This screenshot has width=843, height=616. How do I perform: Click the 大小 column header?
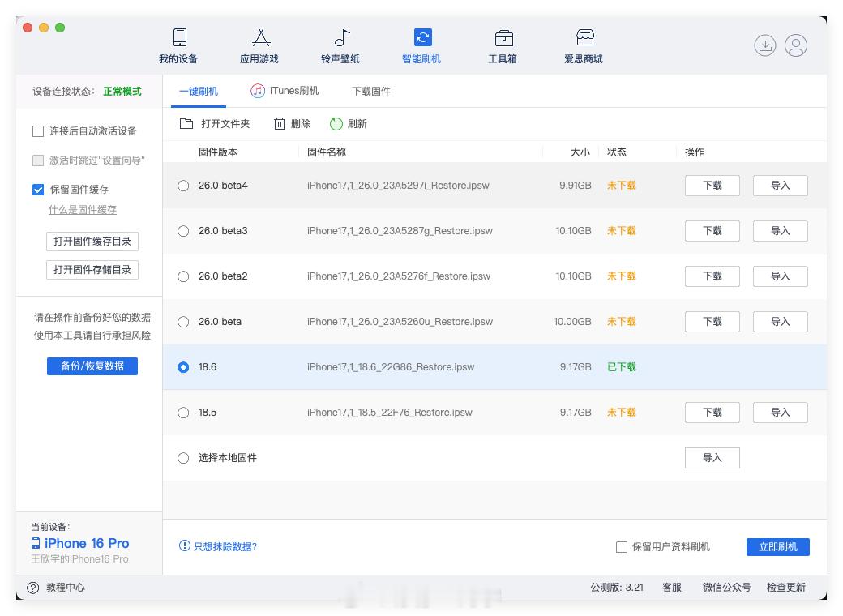(580, 152)
